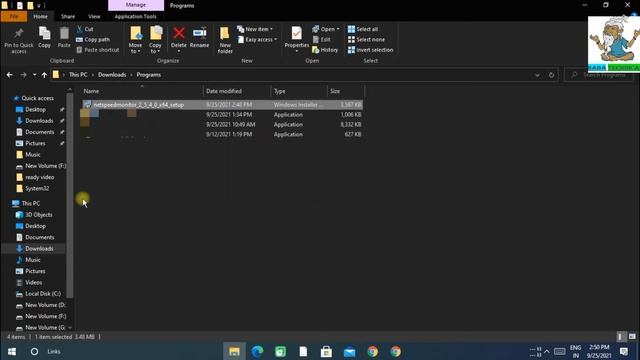Open the Application Tools tab
The image size is (640, 360).
136,16
